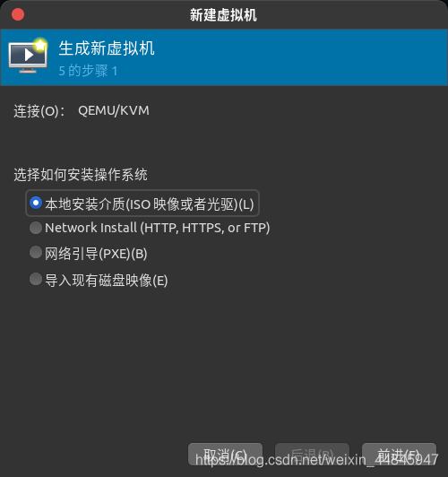Click the 选择如何安装操作系统 heading text
This screenshot has width=448, height=477.
click(81, 175)
